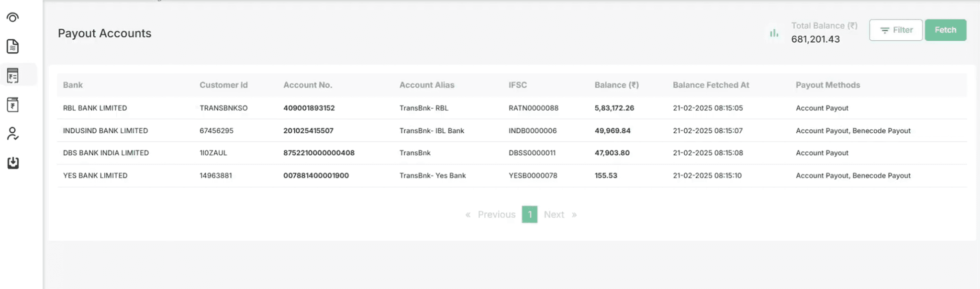
Task: Click the Bank column header
Action: tap(73, 85)
